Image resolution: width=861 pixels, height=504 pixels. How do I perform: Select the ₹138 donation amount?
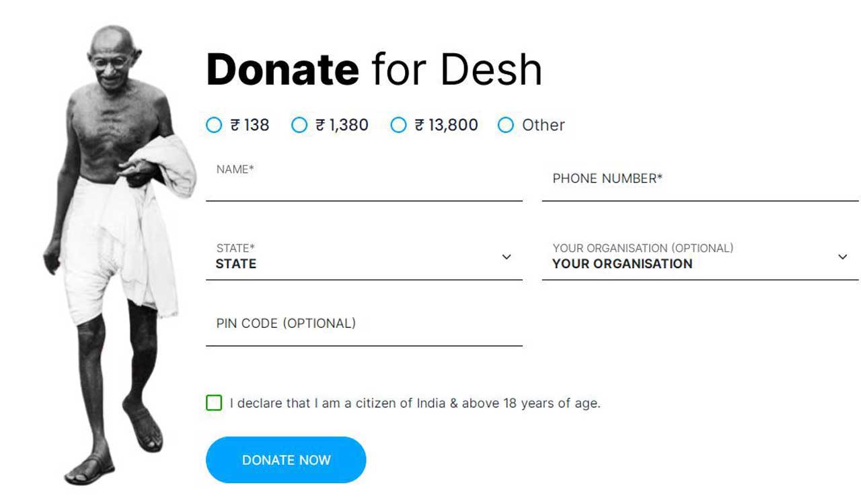(215, 125)
